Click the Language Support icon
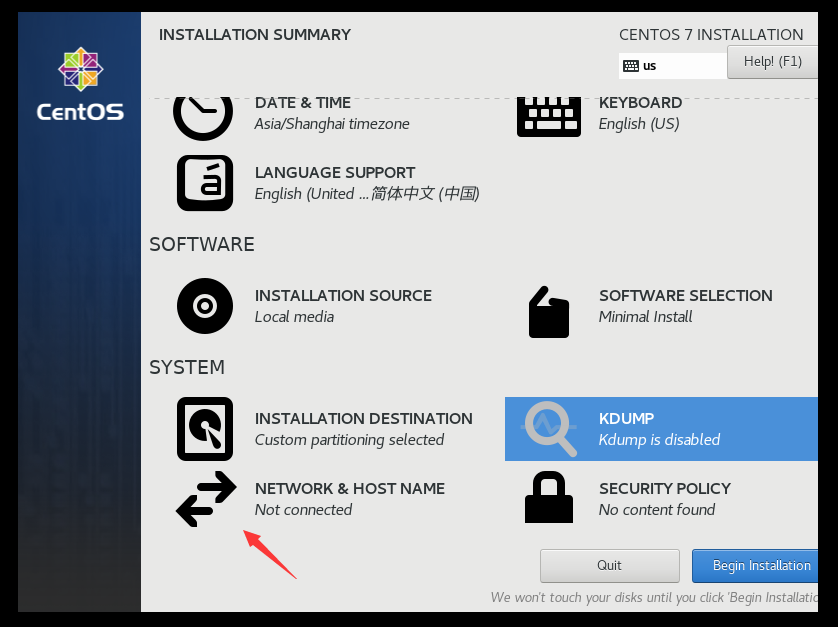Image resolution: width=838 pixels, height=627 pixels. 205,183
